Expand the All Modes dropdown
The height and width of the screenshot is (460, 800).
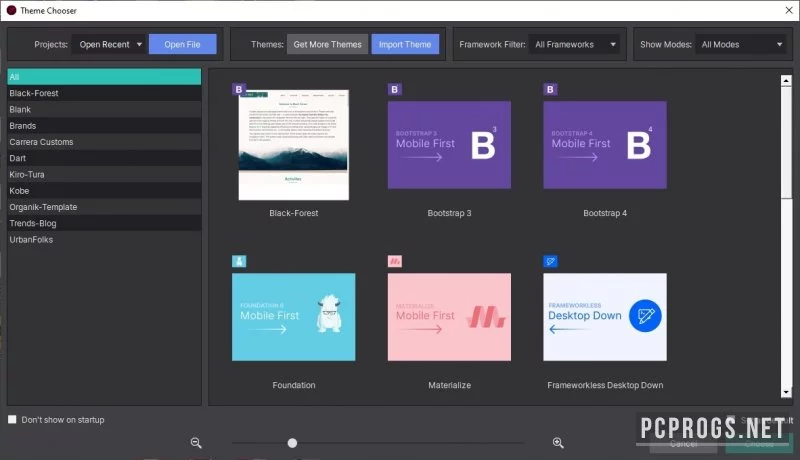pyautogui.click(x=741, y=44)
